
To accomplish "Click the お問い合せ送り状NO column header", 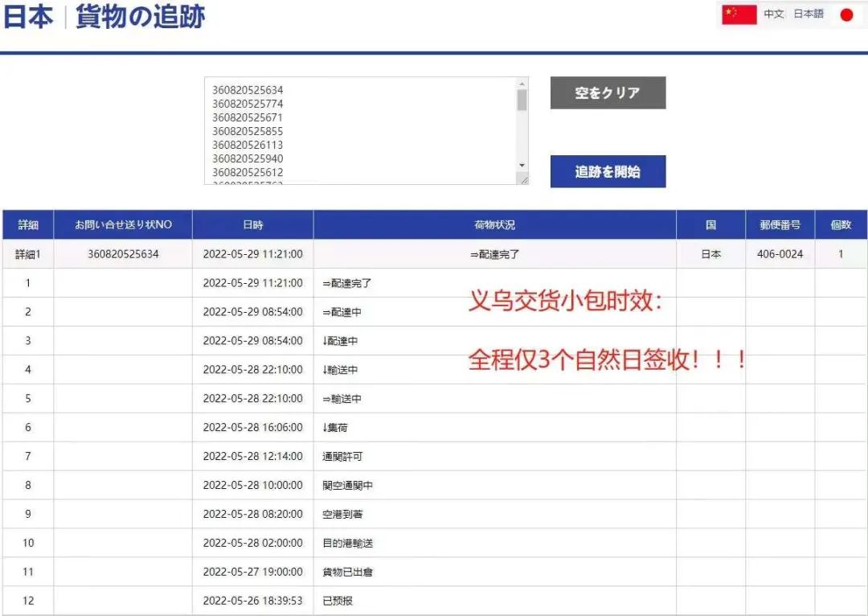I will [123, 224].
